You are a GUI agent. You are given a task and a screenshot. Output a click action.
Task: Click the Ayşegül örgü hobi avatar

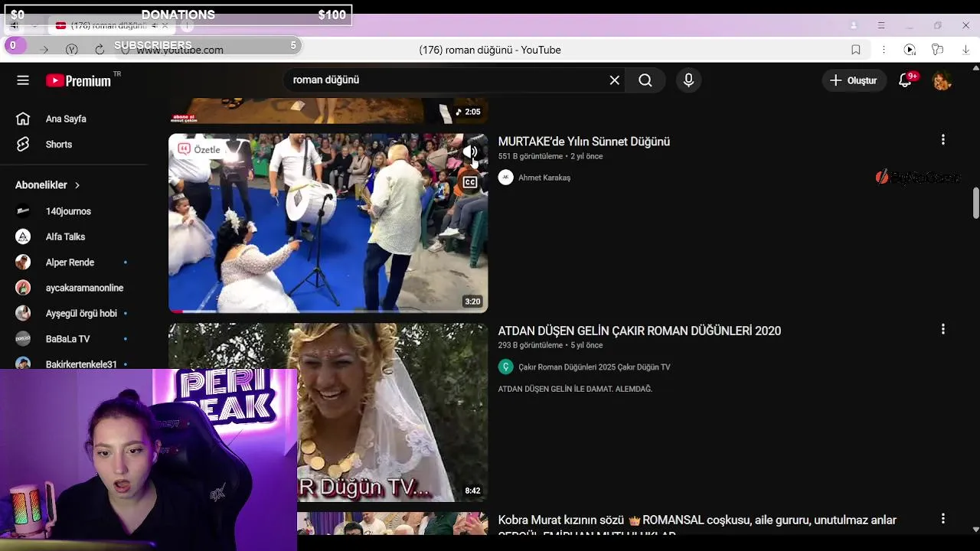point(23,313)
